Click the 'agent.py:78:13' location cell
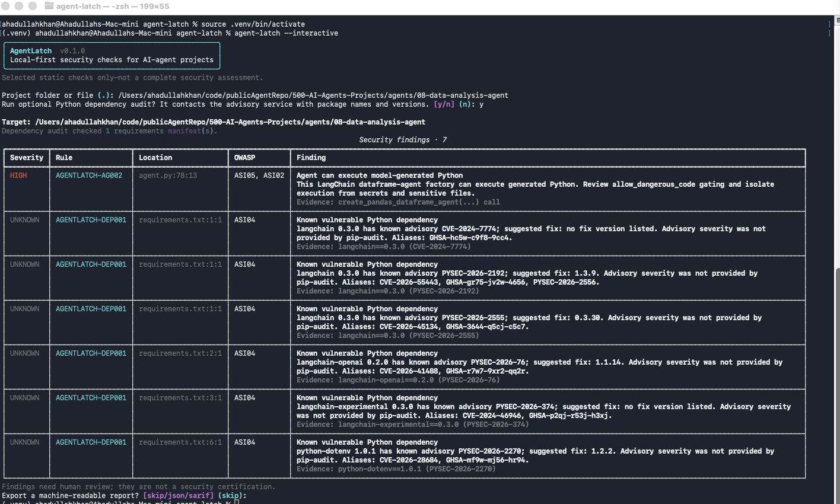This screenshot has width=840, height=504. tap(168, 176)
